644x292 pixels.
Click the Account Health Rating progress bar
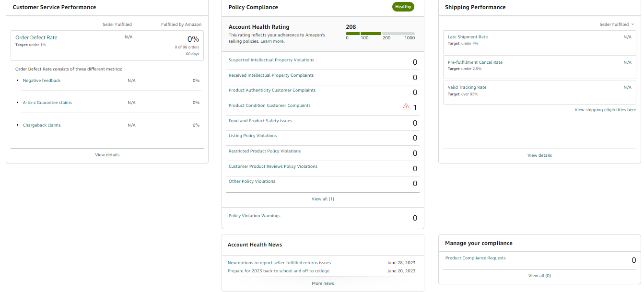tap(380, 34)
